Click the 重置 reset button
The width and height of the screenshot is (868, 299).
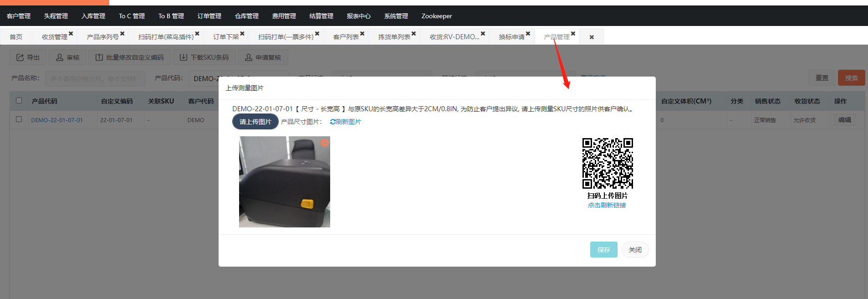[822, 78]
